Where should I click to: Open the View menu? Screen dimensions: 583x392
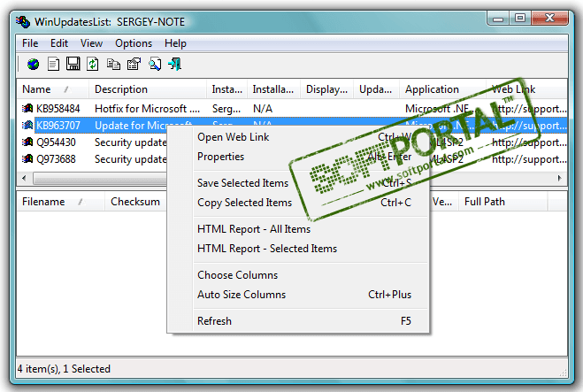(91, 43)
